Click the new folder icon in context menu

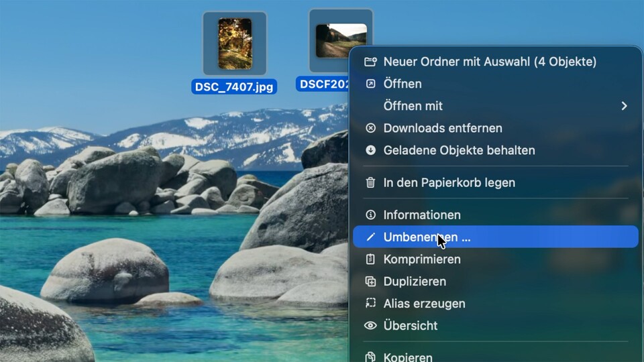[370, 62]
